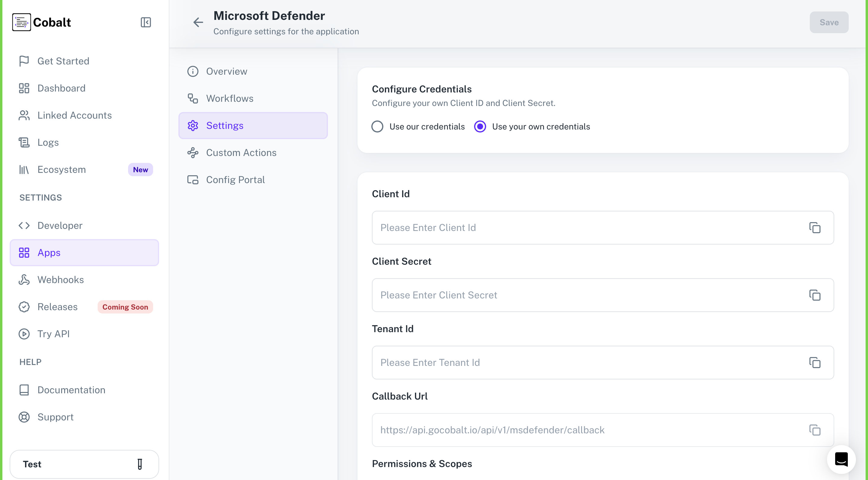Open the Webhooks section from the sidebar
Screen dimensions: 868x480
(61, 279)
